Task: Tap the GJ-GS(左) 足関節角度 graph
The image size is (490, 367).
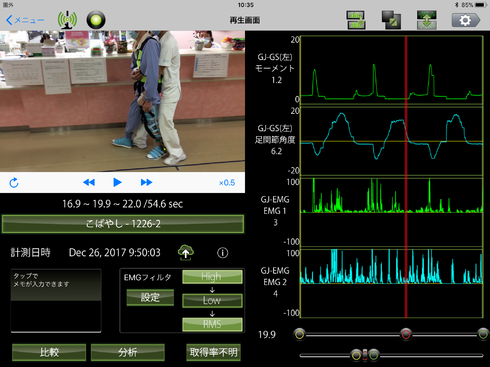Action: pos(392,141)
